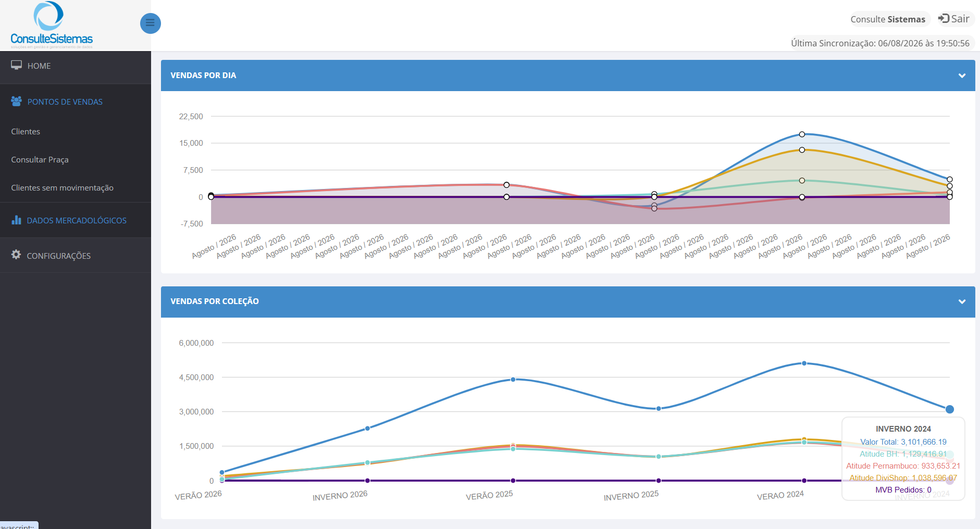Click the VERÃO 2025 axis label
The width and height of the screenshot is (980, 529).
pos(489,495)
